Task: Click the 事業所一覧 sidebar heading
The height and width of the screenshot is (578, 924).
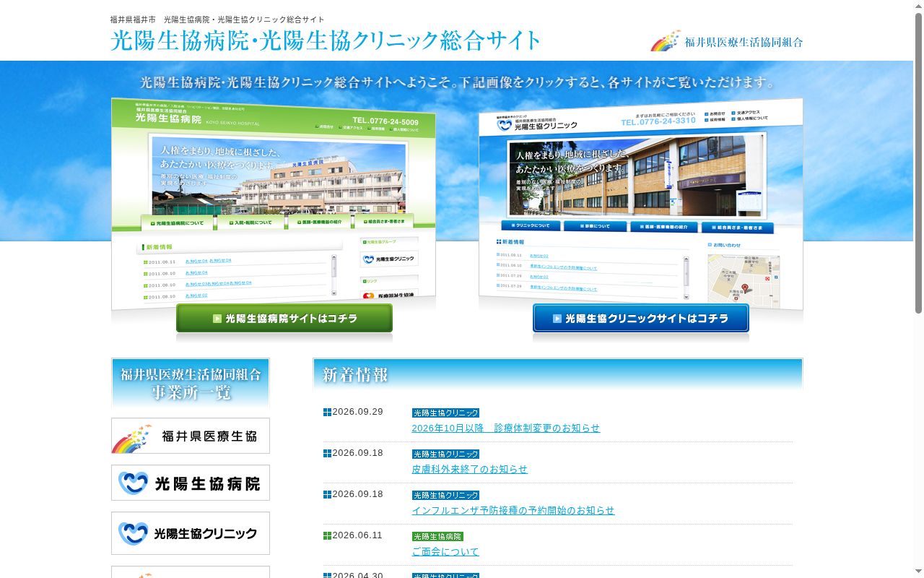Action: (191, 383)
